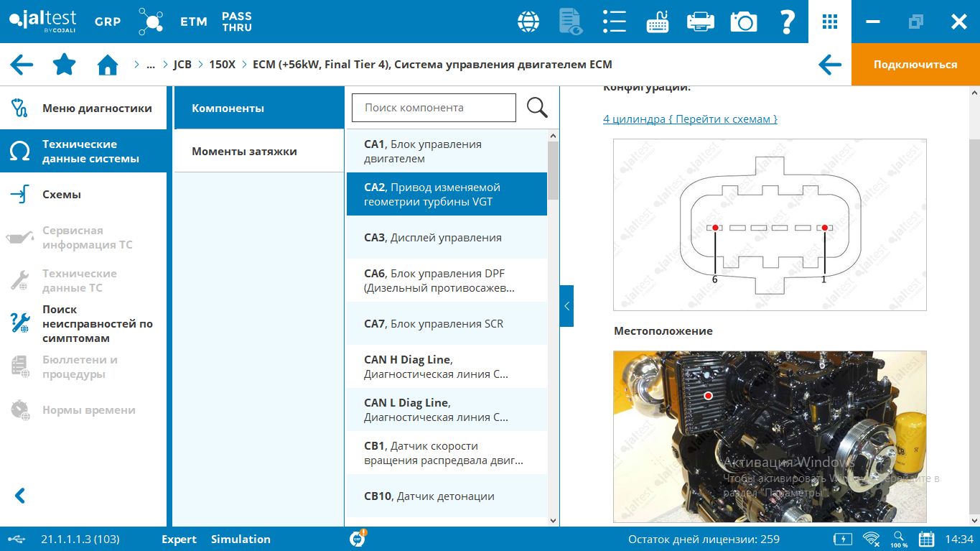Viewport: 980px width, 551px height.
Task: Open the apps grid menu
Action: pos(830,22)
